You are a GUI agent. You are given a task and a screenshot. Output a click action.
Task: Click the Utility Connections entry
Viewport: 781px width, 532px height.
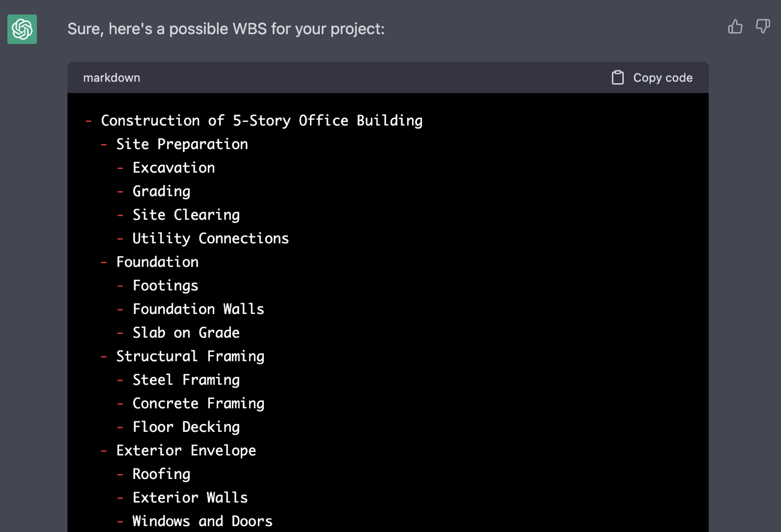tap(210, 238)
